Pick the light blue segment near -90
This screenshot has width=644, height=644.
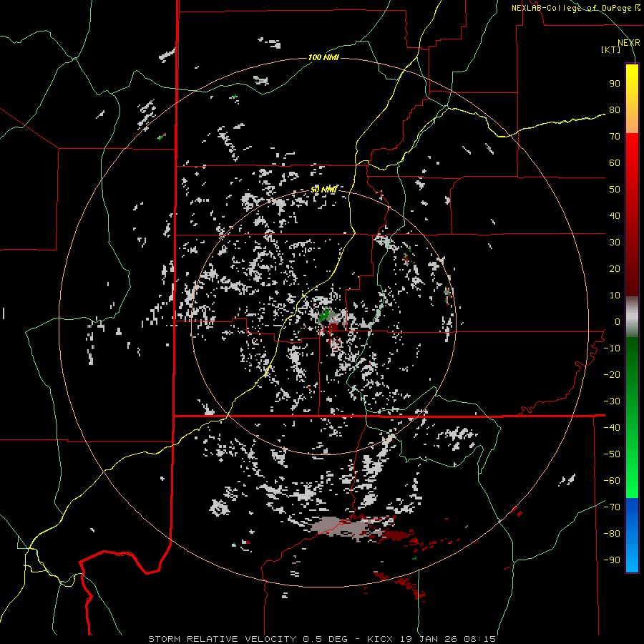pos(632,559)
